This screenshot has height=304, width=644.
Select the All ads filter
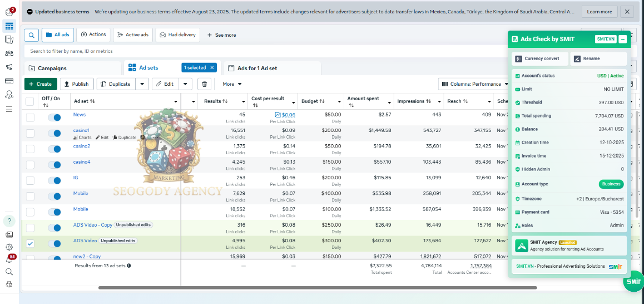57,35
